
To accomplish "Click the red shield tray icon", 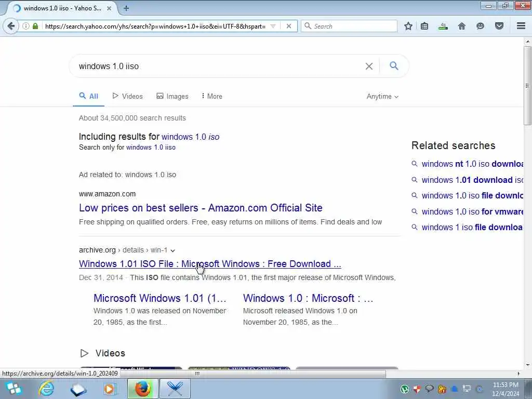I will pyautogui.click(x=417, y=389).
